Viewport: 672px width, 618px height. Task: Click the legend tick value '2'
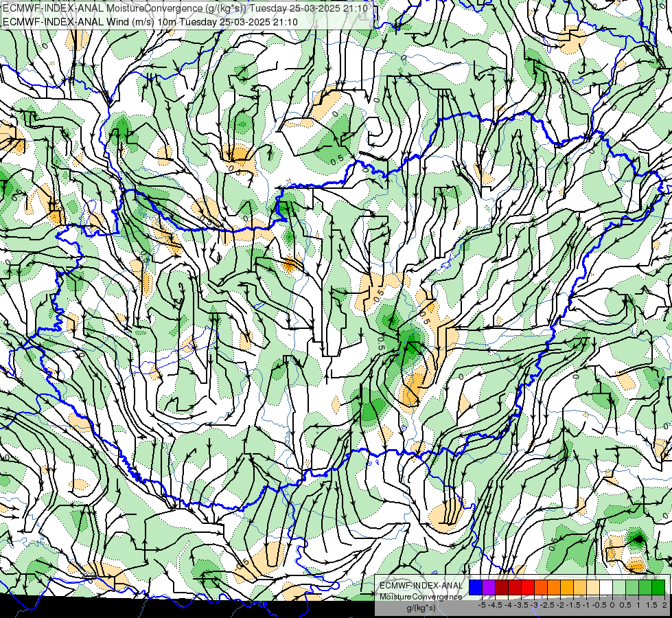(x=664, y=605)
